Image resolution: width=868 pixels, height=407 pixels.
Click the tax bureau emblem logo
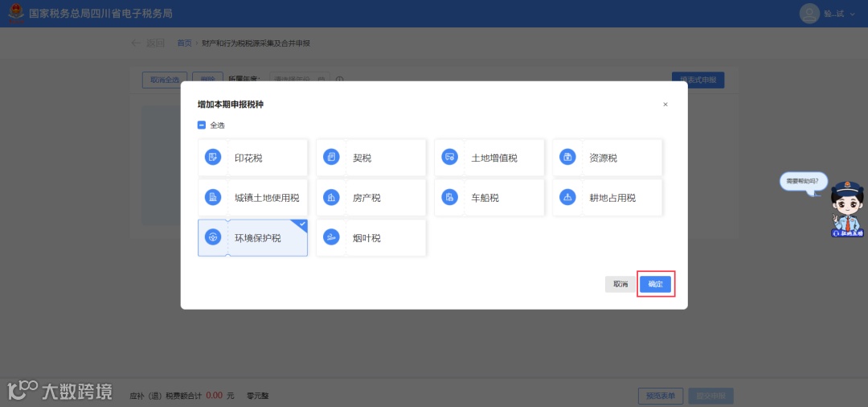point(16,13)
